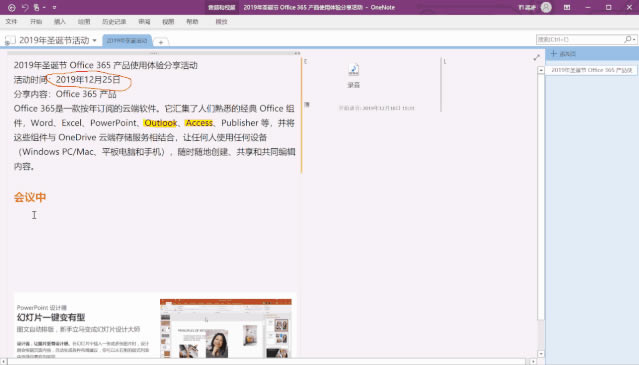
Task: Click the dock to desktop quick-access icon
Action: coord(37,7)
